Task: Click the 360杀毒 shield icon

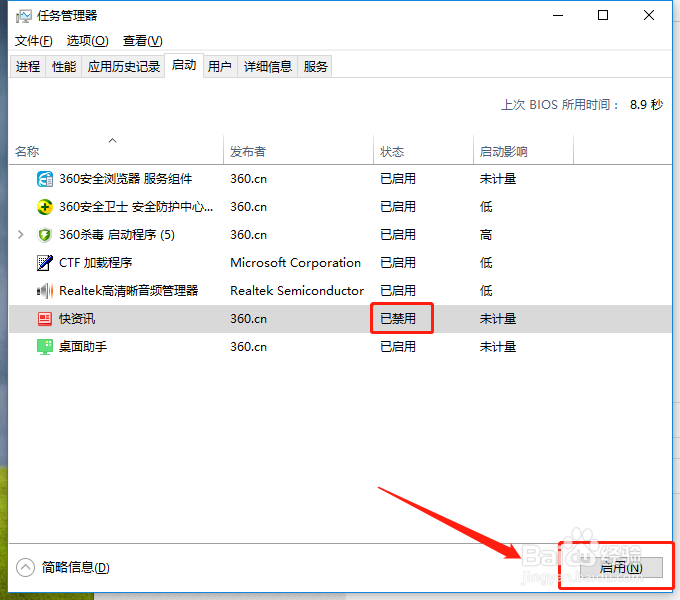Action: 45,235
